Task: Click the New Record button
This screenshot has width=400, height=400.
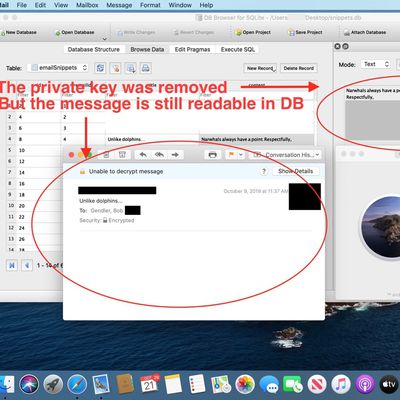Action: (x=260, y=68)
